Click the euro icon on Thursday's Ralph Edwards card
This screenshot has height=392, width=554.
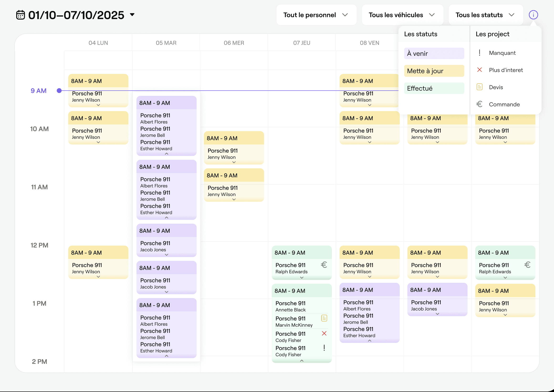coord(324,265)
